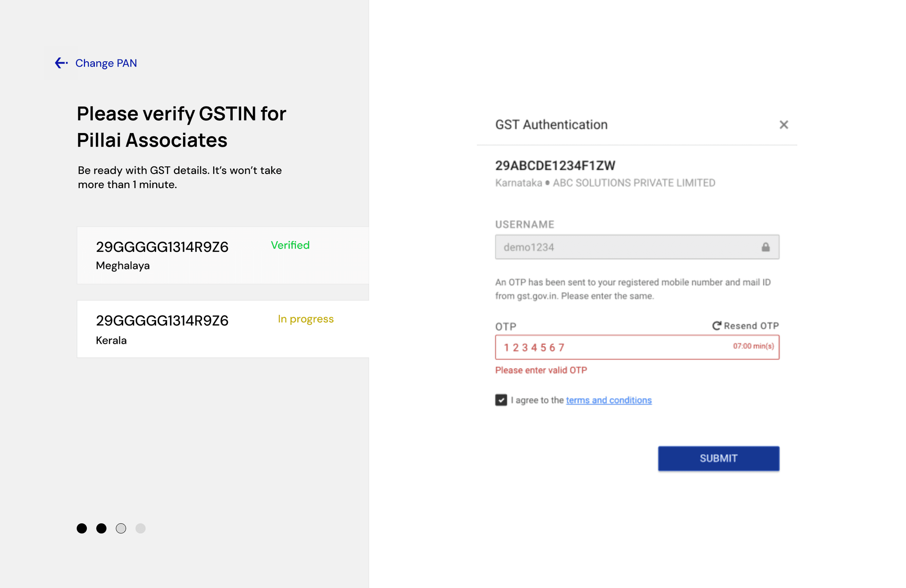Click the Verified status label
906x588 pixels.
coord(290,245)
